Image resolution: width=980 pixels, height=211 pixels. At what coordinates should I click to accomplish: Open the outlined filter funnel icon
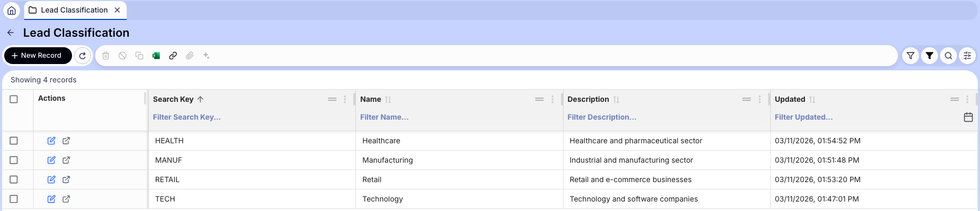pos(911,56)
